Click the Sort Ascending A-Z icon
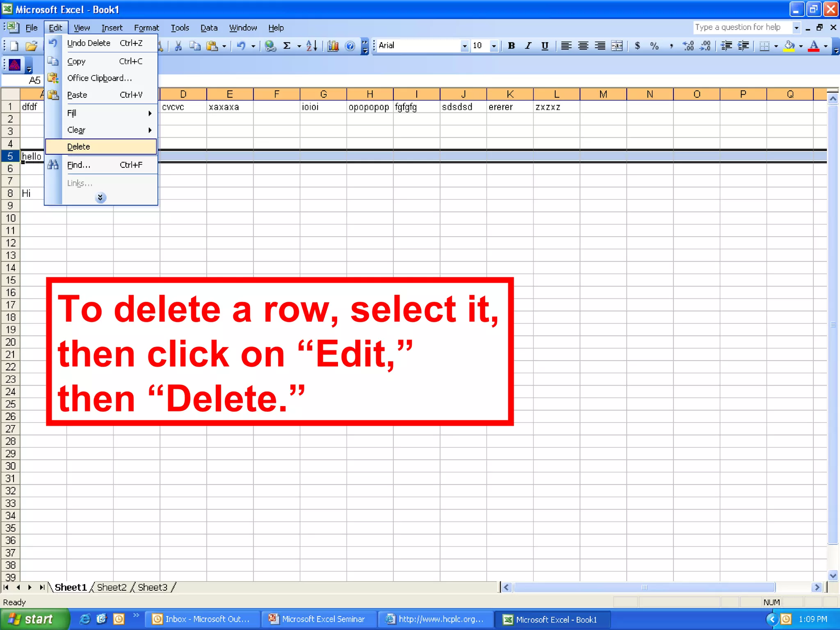Viewport: 840px width, 630px height. pos(312,46)
